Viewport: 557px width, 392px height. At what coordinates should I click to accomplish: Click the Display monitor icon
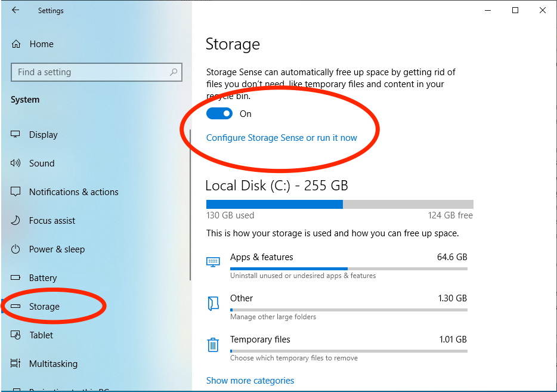tap(16, 134)
